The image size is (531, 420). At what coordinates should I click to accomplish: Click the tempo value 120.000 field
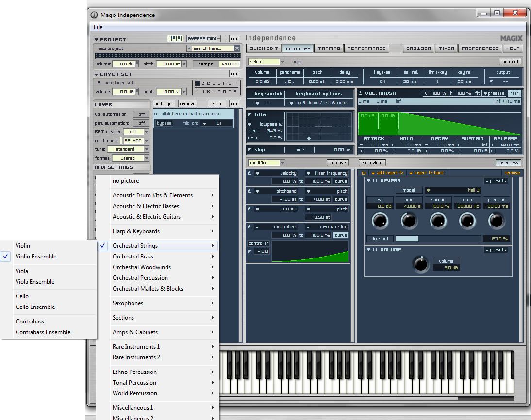[230, 64]
